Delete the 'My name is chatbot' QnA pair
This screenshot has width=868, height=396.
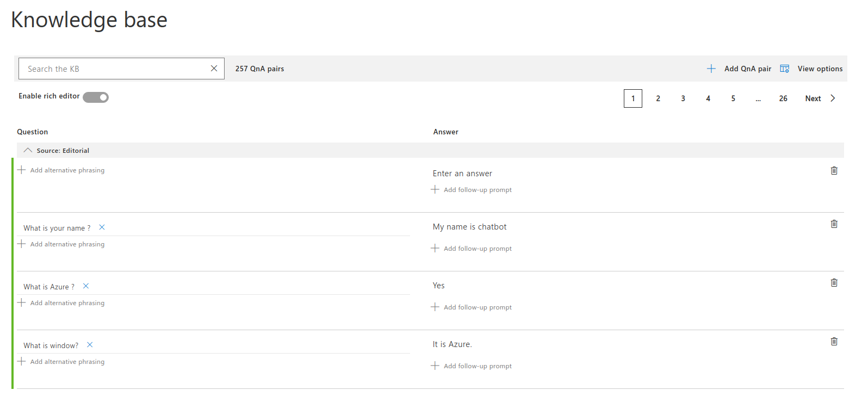pos(834,224)
